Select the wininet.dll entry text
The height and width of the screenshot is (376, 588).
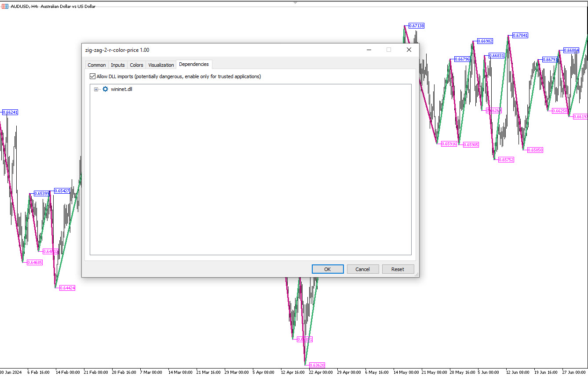pos(121,89)
